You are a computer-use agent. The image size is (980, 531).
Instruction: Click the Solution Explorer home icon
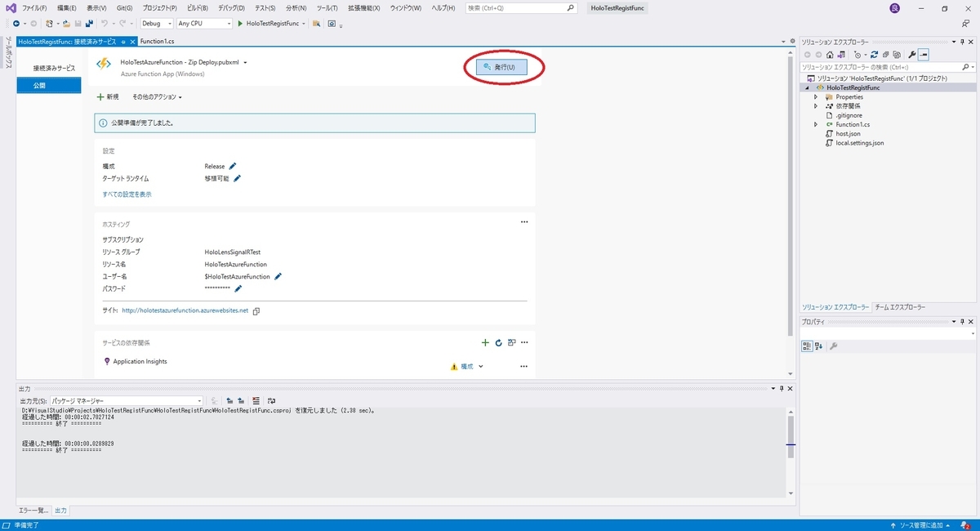[x=830, y=54]
